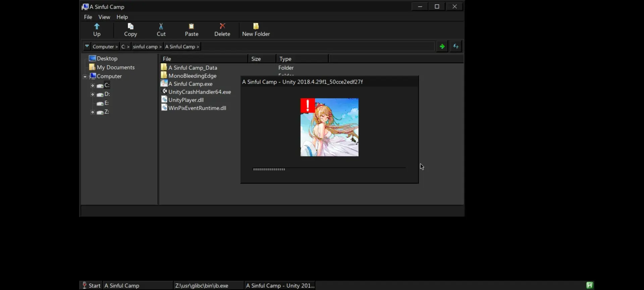The height and width of the screenshot is (290, 644).
Task: Expand the C: drive node
Action: 93,86
